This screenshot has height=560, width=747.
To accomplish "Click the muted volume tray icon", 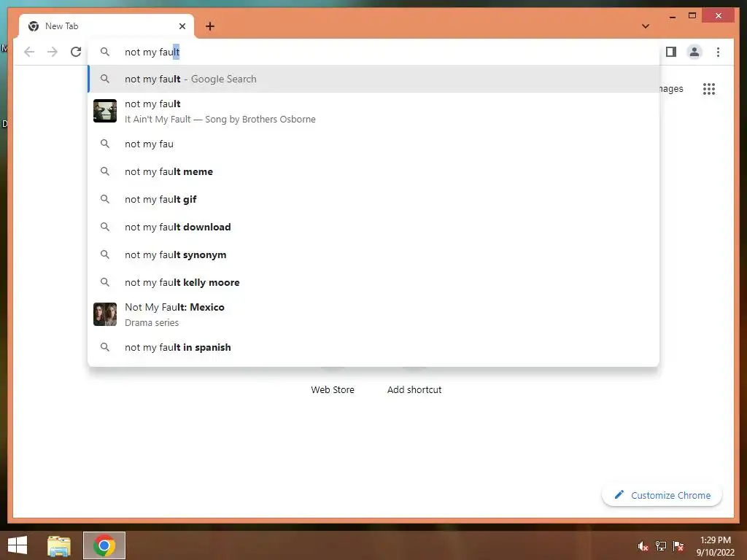I will 643,546.
